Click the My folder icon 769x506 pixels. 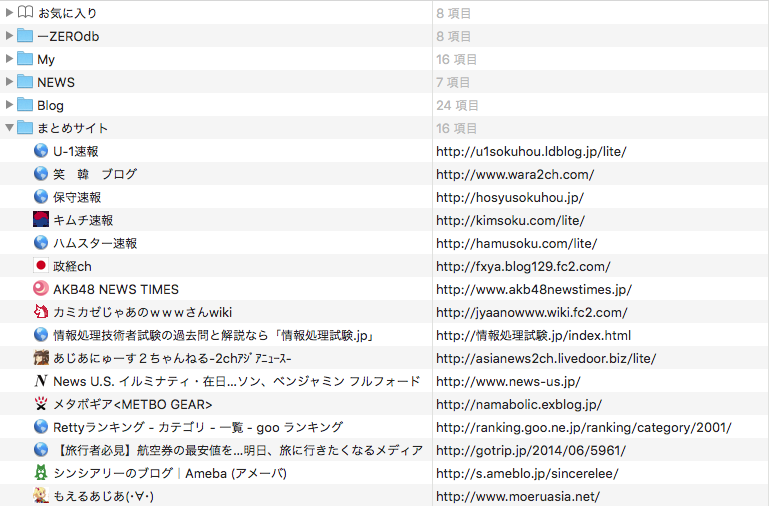[x=25, y=58]
